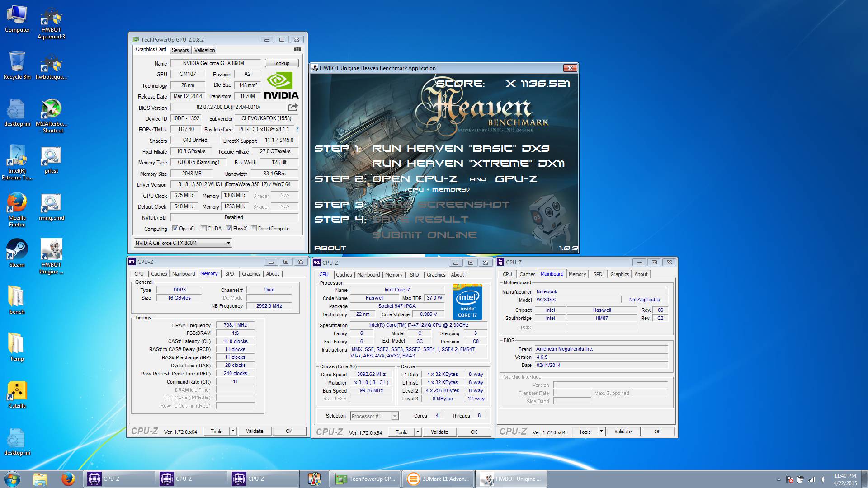Click Driver Version field in GPU-Z
This screenshot has width=868, height=488.
click(x=234, y=184)
